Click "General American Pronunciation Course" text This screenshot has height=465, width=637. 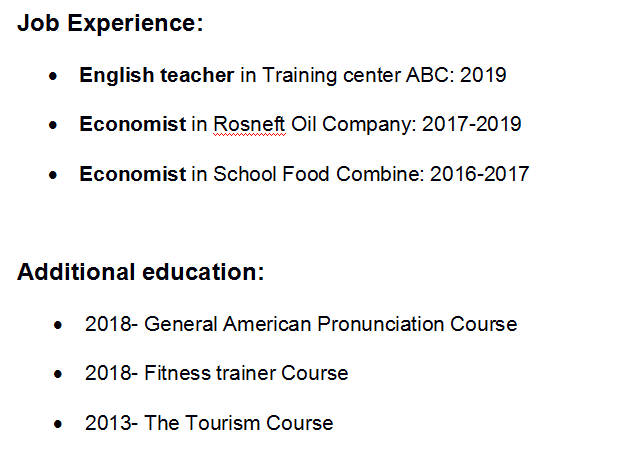tap(330, 324)
